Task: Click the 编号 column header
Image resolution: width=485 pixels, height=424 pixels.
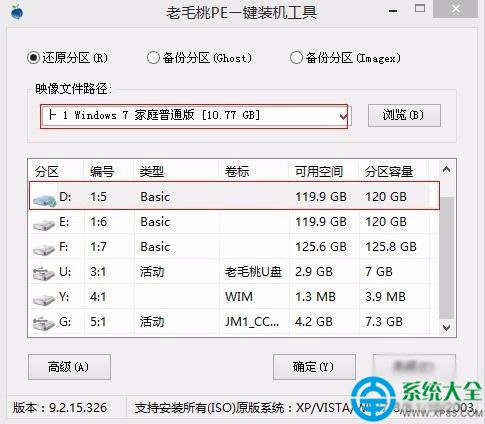Action: coord(102,172)
